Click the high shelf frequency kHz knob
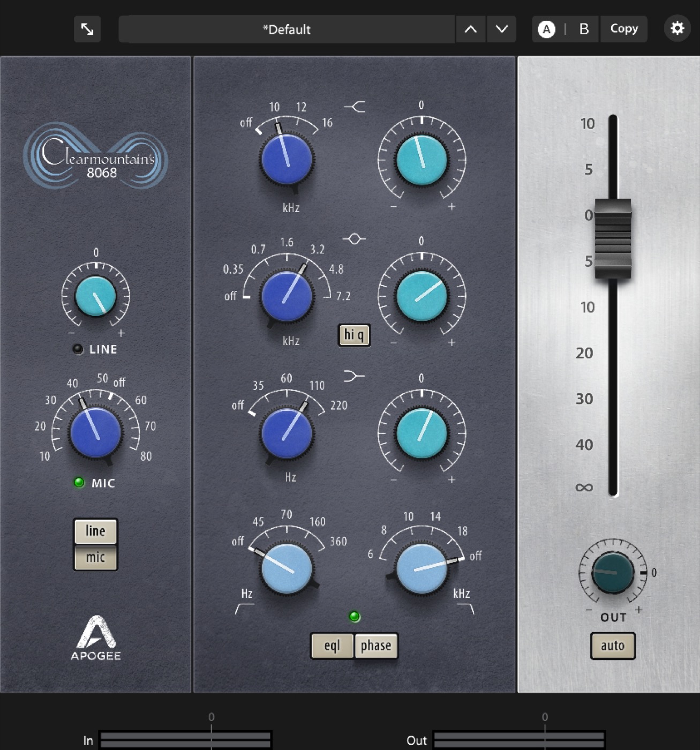 point(287,160)
